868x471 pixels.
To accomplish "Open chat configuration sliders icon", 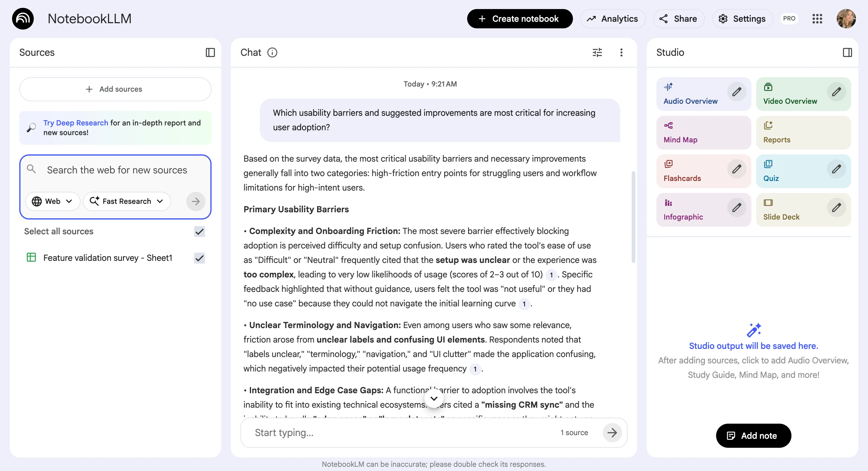I will coord(597,52).
